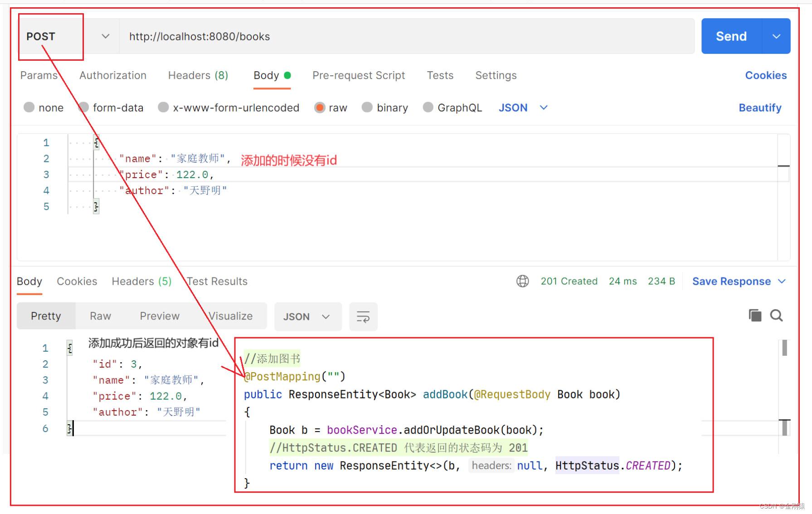
Task: Select the raw body radio button
Action: point(320,107)
